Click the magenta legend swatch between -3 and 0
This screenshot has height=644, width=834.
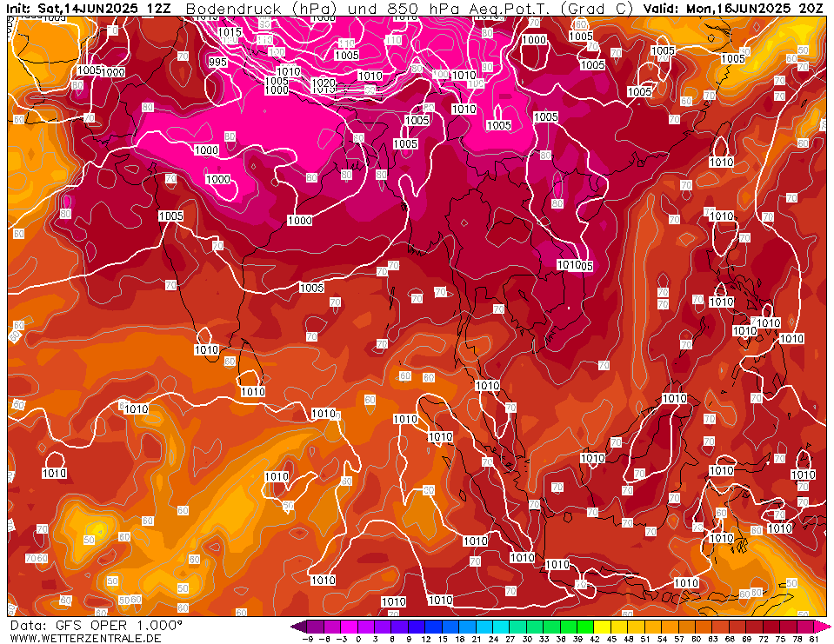click(x=350, y=627)
